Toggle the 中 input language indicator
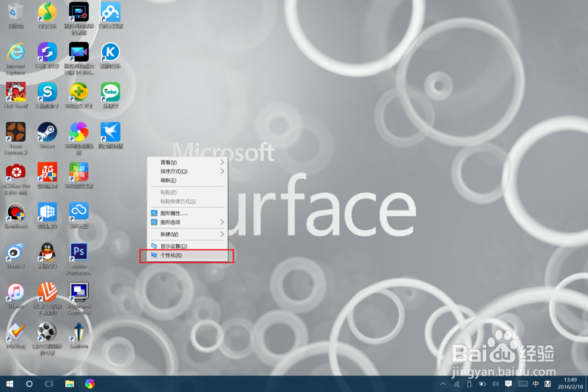This screenshot has height=392, width=588. [x=536, y=384]
